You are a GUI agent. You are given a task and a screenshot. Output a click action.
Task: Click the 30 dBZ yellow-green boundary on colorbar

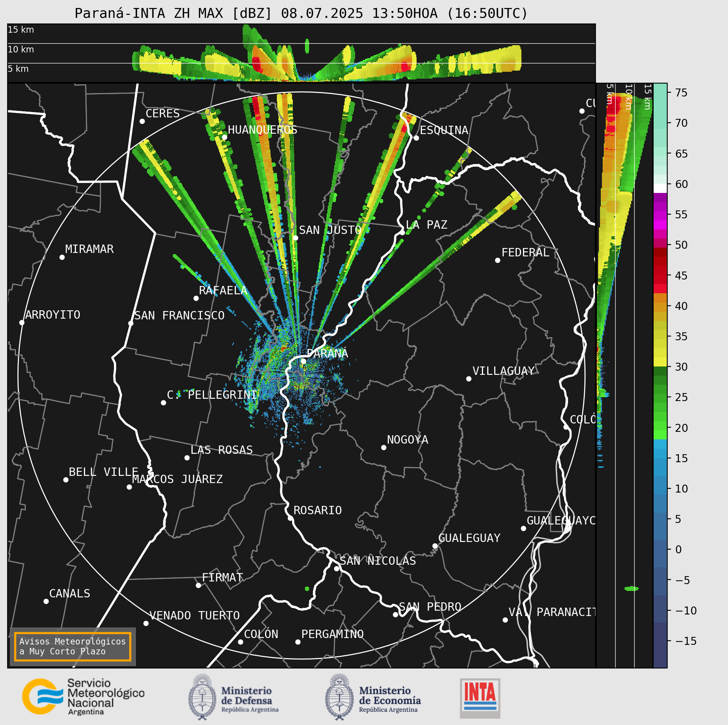point(660,366)
